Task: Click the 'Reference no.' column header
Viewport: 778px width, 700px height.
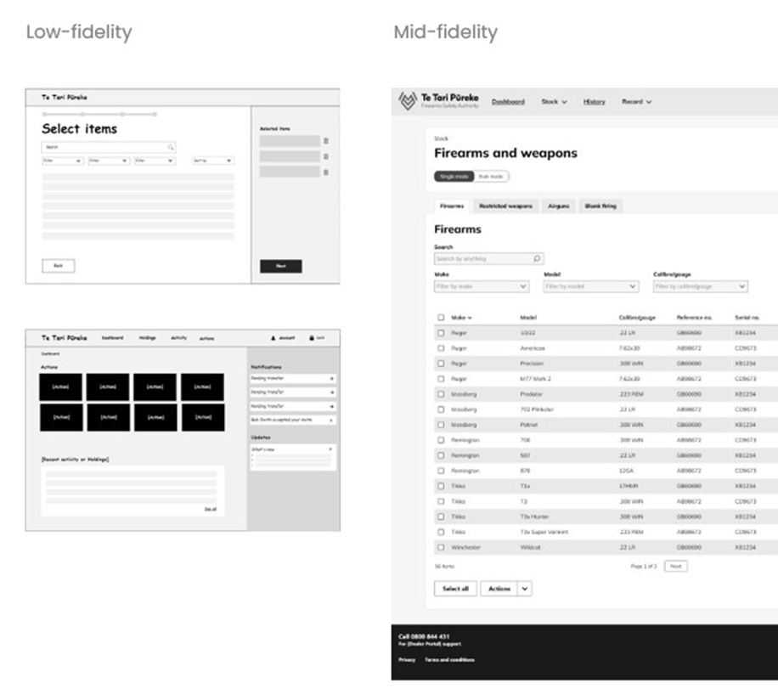Action: 694,318
